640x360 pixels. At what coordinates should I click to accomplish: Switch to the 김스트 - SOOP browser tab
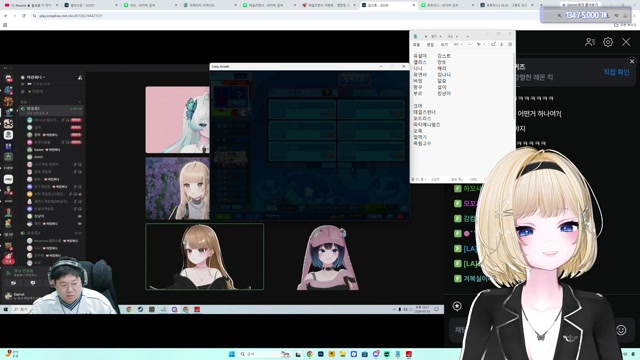pos(387,5)
